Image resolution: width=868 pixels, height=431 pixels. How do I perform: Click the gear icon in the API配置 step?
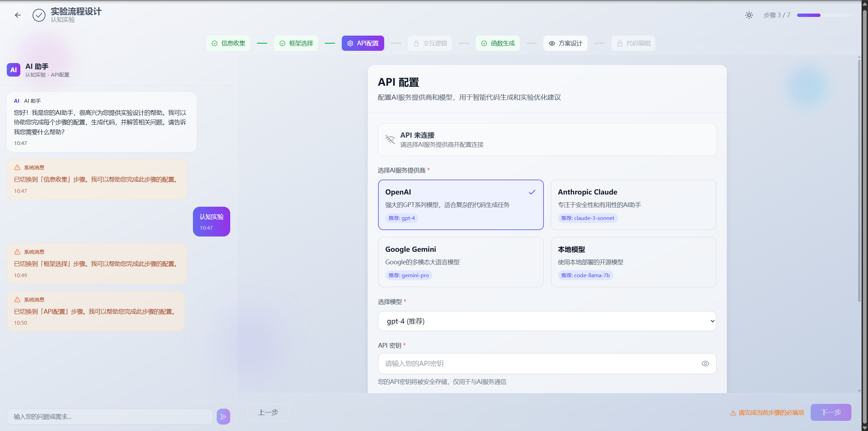(x=350, y=43)
